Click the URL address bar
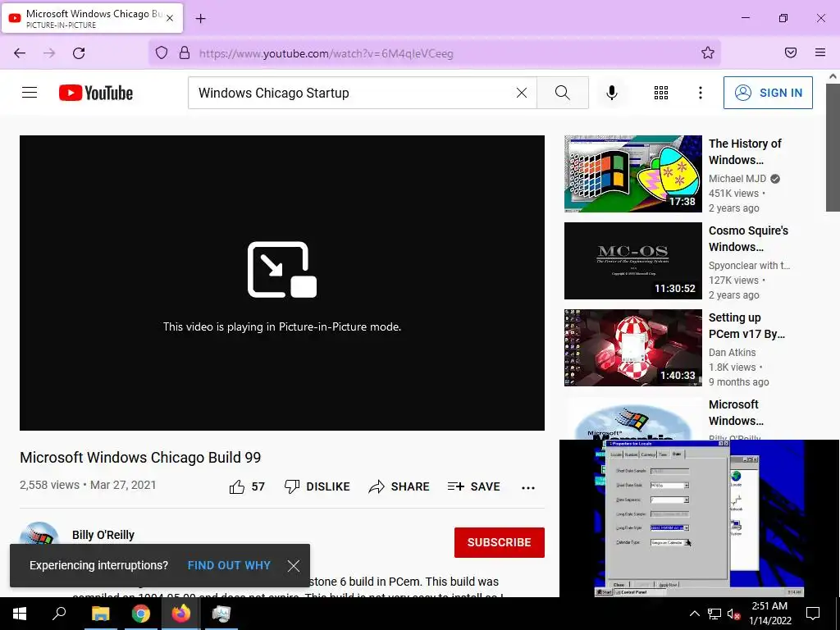 (434, 53)
